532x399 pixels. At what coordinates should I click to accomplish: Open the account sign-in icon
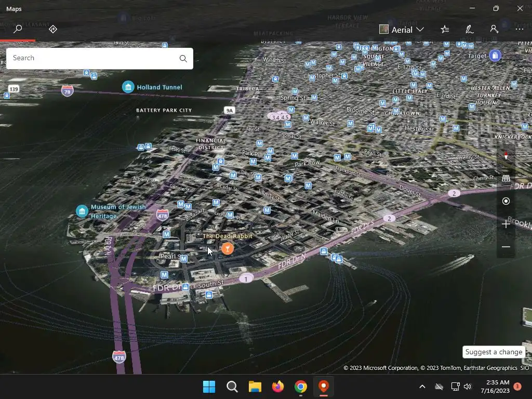click(x=495, y=30)
